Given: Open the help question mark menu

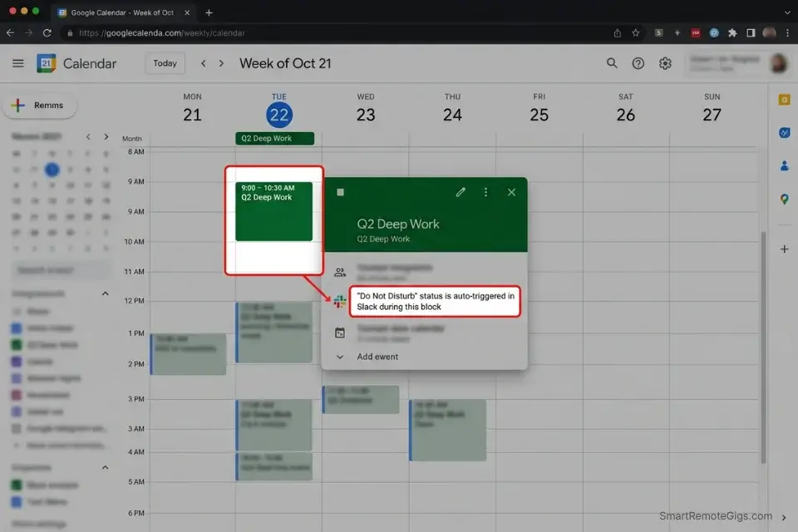Looking at the screenshot, I should pos(638,63).
